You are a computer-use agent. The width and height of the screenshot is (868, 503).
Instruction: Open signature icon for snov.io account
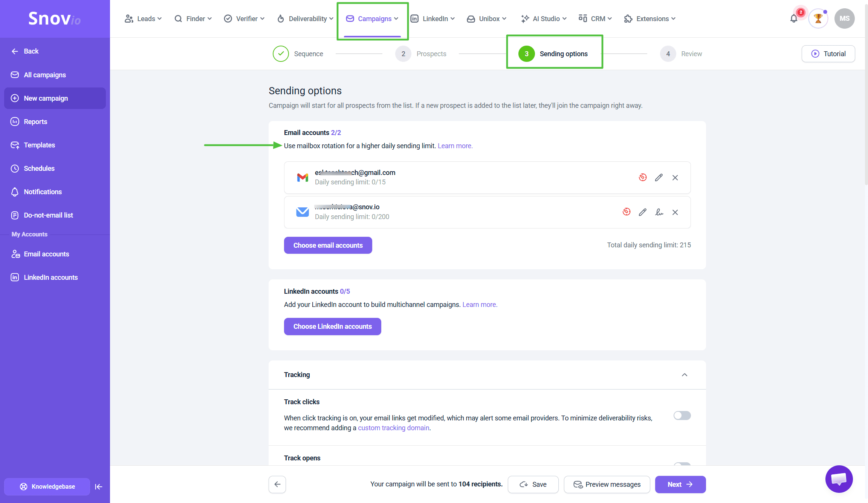click(x=659, y=212)
